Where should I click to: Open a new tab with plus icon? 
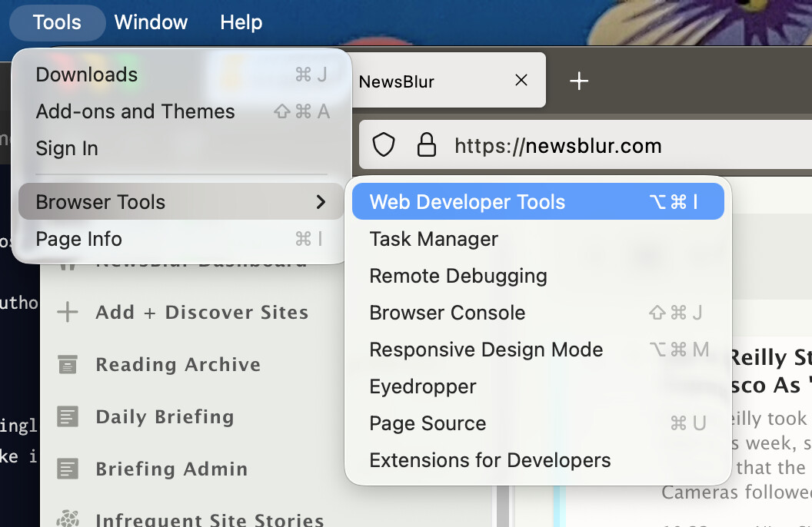tap(579, 81)
